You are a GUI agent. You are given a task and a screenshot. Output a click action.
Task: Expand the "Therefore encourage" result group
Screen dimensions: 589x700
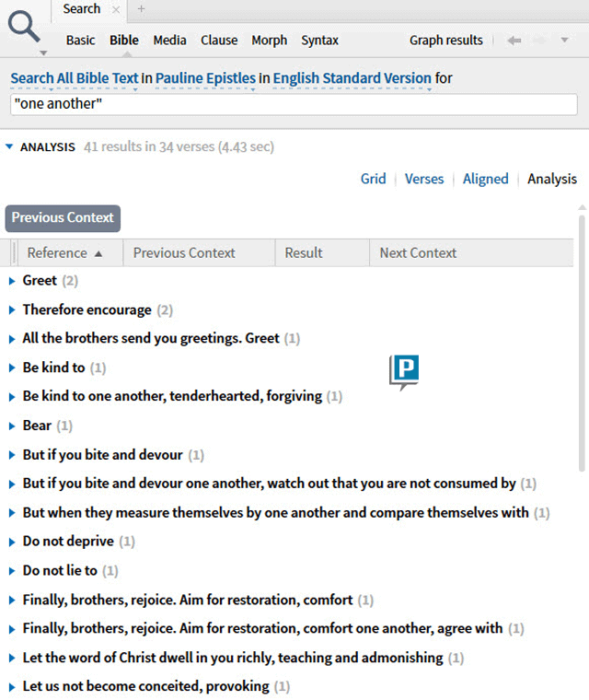point(12,310)
